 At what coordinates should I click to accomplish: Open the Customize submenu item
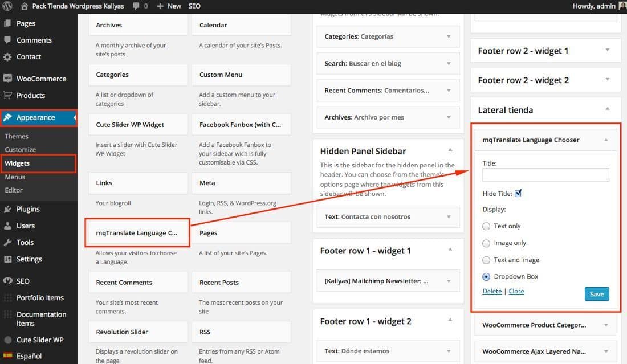click(21, 149)
